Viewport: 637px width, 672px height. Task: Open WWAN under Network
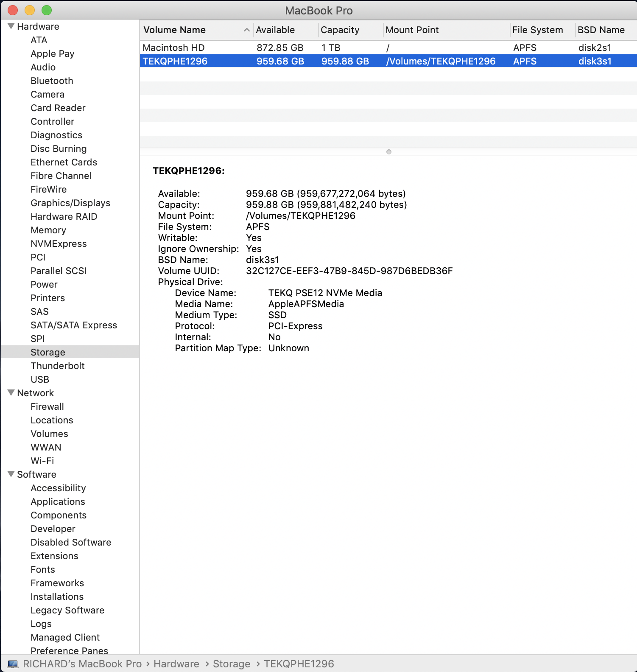click(x=46, y=447)
